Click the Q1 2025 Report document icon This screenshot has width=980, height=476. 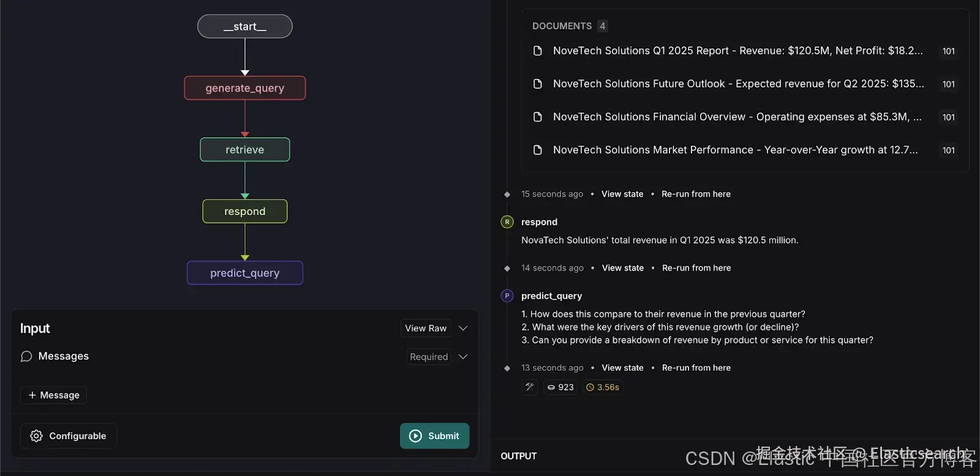pyautogui.click(x=538, y=51)
